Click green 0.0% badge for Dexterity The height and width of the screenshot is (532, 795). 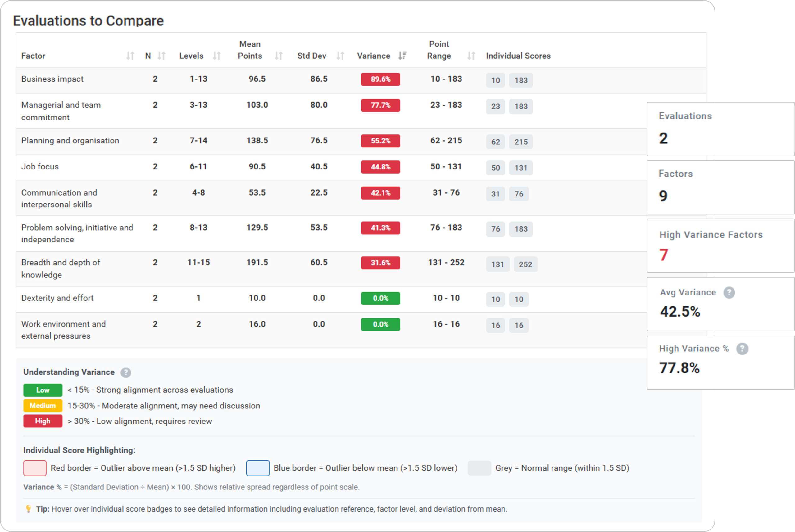point(380,298)
